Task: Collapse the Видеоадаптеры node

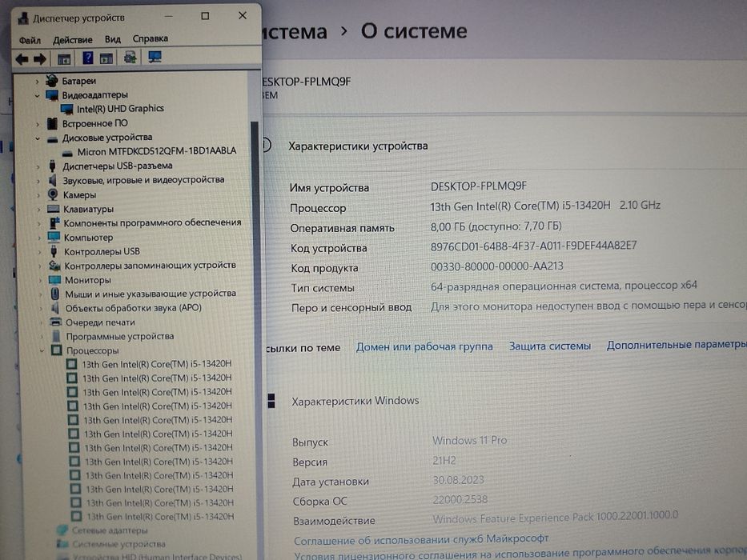Action: pos(38,96)
